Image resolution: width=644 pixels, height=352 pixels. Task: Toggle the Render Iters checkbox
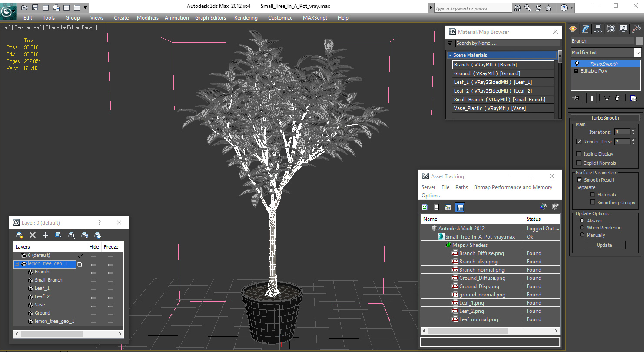coord(579,142)
